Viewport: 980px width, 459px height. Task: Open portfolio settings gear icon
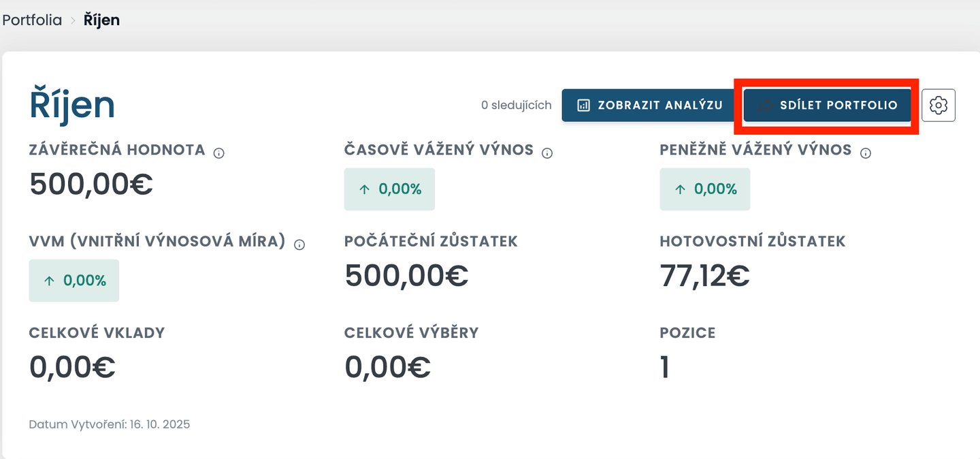pos(938,106)
